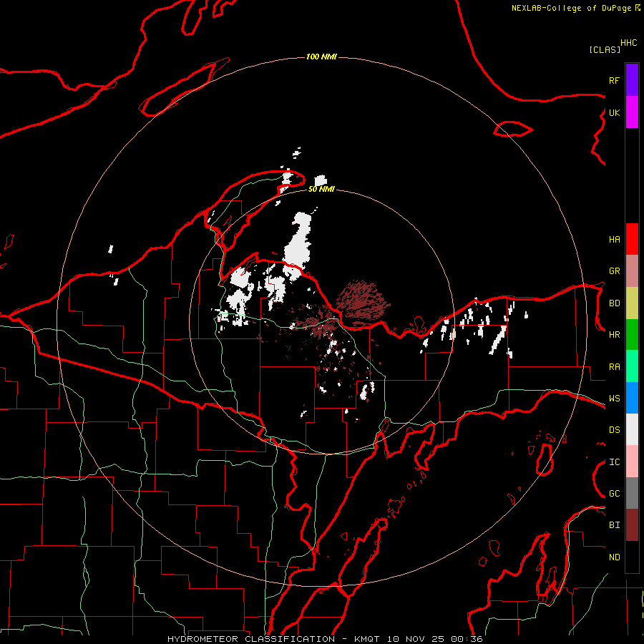Pick the green HR legend swatch
Viewport: 644px width, 644px height.
pyautogui.click(x=632, y=334)
